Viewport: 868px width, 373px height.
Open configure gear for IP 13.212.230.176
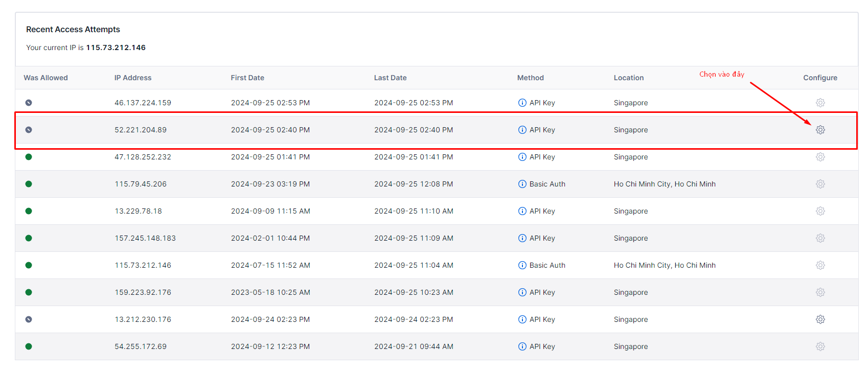coord(820,319)
